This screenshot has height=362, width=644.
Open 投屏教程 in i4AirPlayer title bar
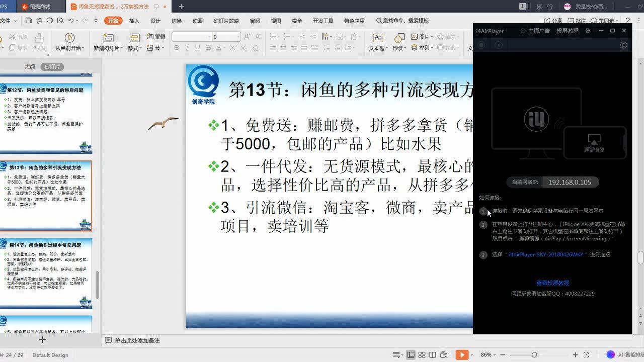pos(568,31)
